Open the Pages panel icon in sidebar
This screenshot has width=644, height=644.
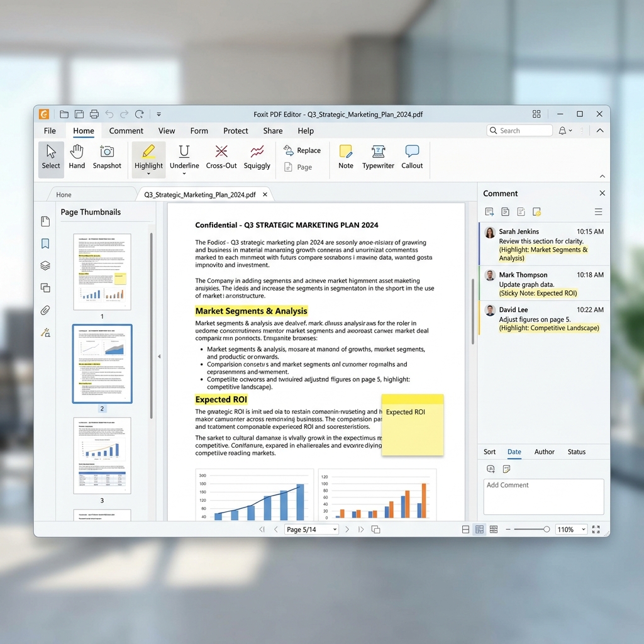tap(45, 221)
